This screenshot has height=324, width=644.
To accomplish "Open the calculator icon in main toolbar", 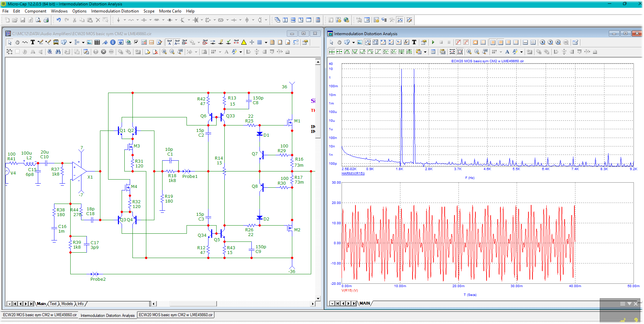I will point(318,20).
